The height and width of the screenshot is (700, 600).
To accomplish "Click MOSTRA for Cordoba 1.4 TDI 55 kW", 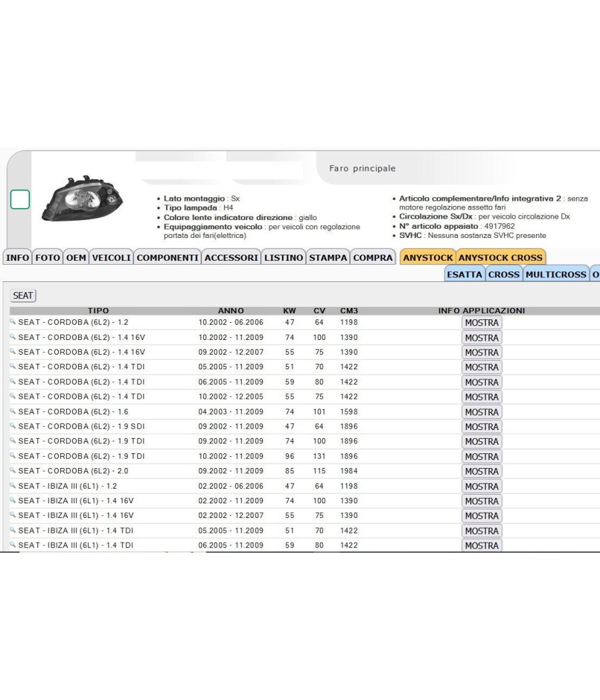I will [x=482, y=397].
